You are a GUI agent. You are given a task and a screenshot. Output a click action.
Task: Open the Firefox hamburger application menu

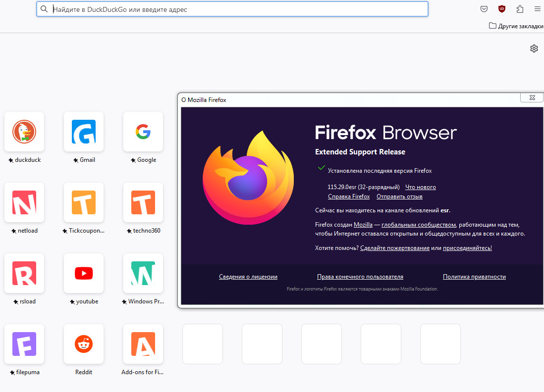click(538, 9)
